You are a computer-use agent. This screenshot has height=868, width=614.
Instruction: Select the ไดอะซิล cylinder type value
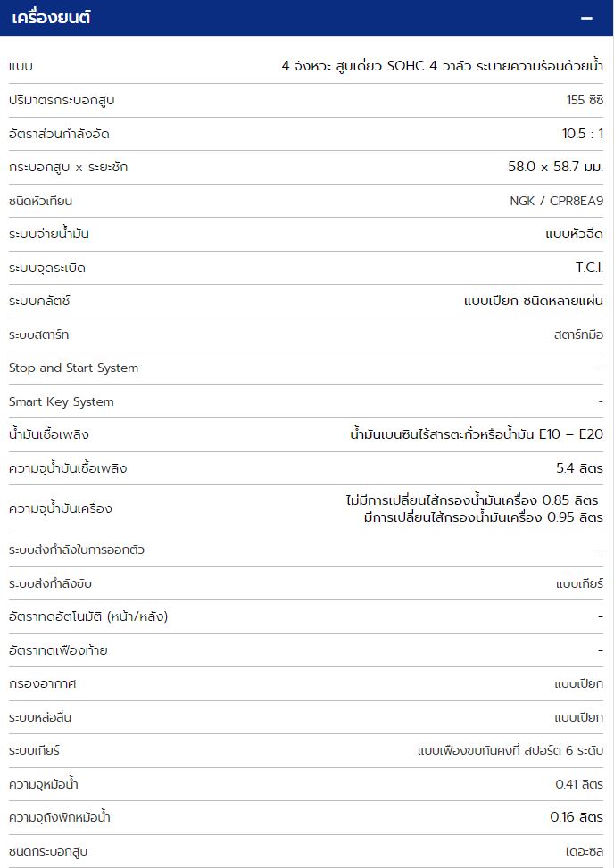click(584, 851)
